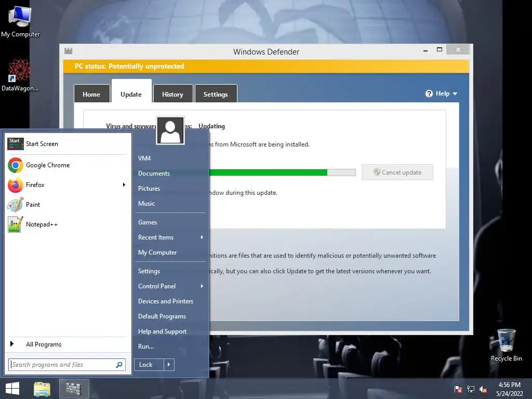
Task: Click the search magnifier icon
Action: point(119,365)
